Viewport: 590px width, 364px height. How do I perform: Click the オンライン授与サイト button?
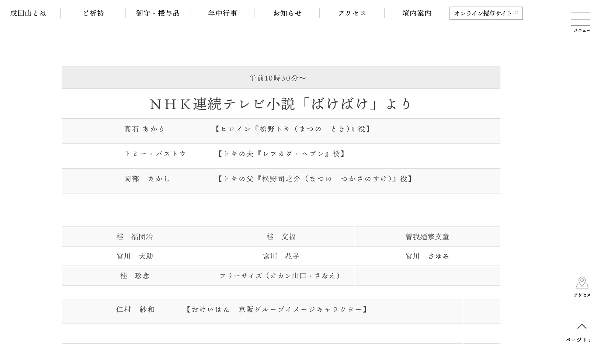pos(486,13)
